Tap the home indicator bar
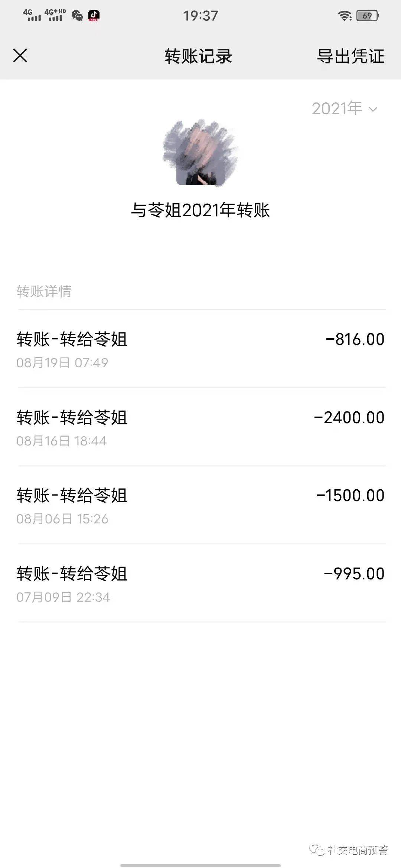The height and width of the screenshot is (868, 401). click(200, 865)
